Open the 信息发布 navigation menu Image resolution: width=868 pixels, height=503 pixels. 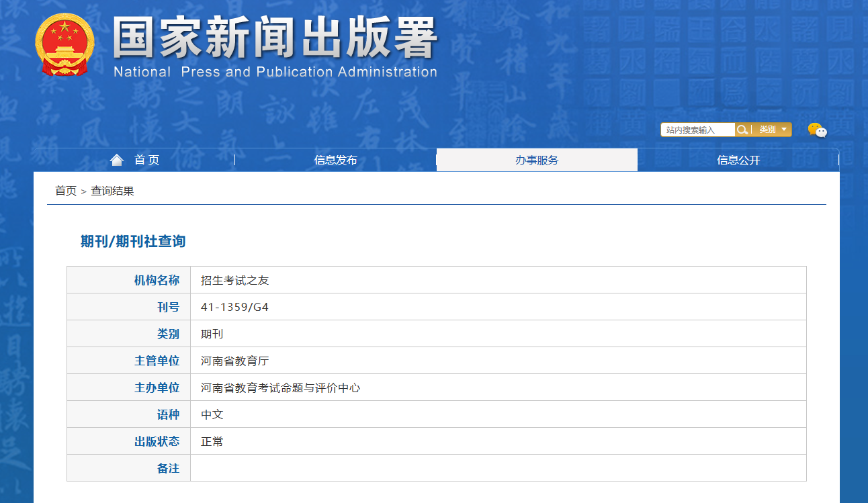pyautogui.click(x=335, y=160)
